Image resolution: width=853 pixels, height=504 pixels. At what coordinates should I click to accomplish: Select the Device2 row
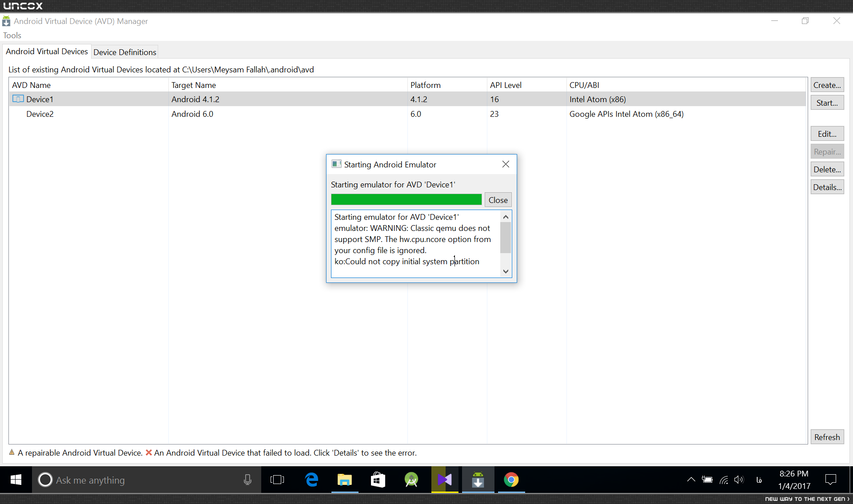pyautogui.click(x=407, y=114)
